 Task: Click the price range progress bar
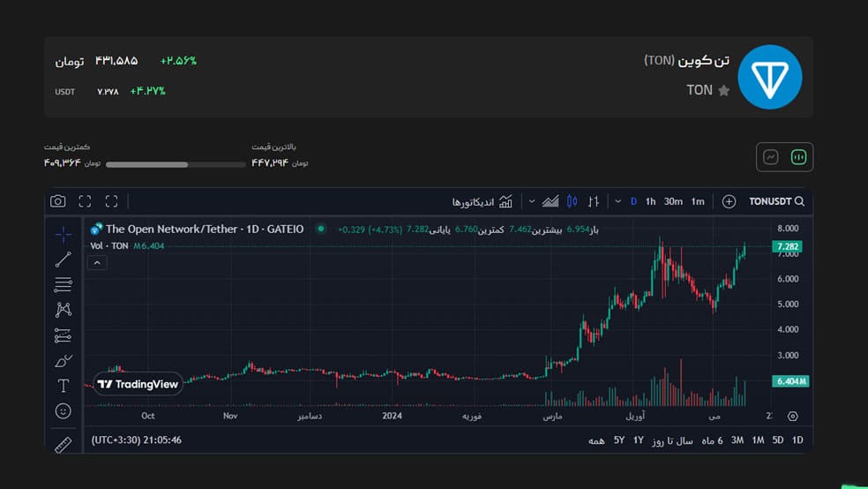(x=176, y=164)
